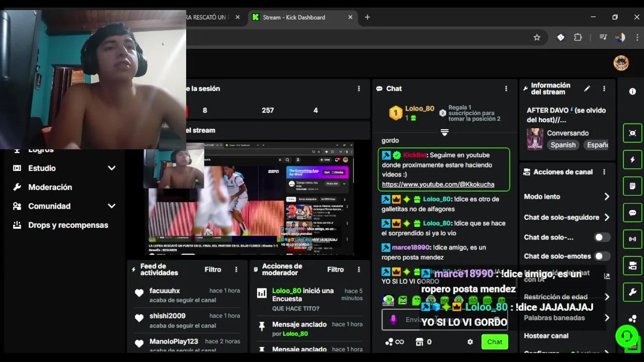
Task: Switch to Stream - Kick Dashboard tab
Action: (x=303, y=17)
